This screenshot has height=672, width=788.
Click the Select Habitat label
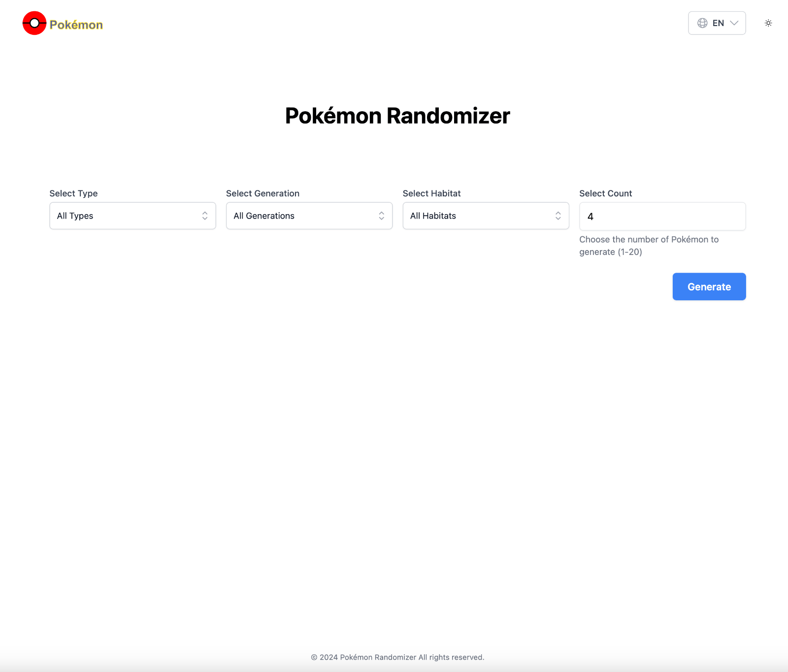[x=431, y=193]
